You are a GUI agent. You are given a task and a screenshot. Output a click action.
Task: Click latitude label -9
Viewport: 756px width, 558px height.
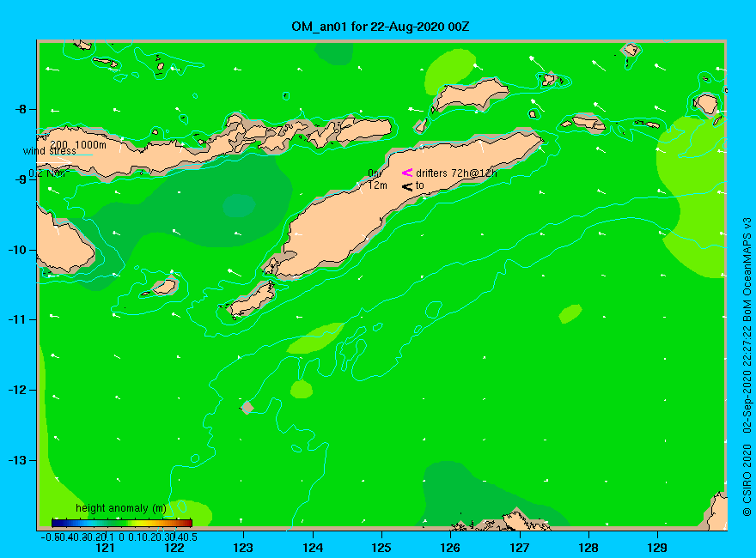(21, 179)
